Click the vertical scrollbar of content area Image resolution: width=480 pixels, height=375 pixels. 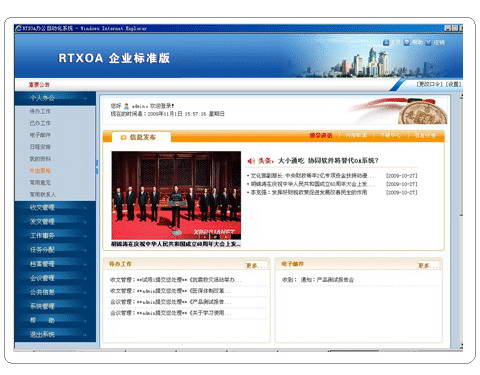click(461, 222)
